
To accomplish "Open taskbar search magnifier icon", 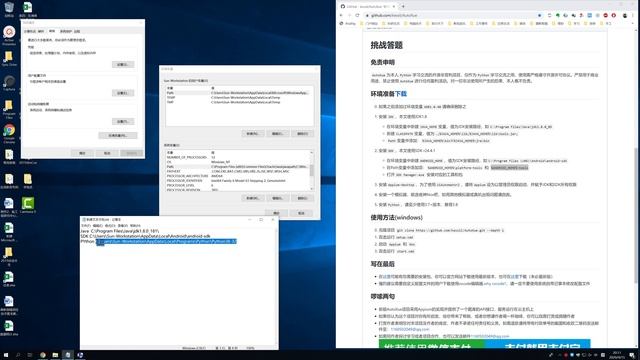I will pos(18,355).
